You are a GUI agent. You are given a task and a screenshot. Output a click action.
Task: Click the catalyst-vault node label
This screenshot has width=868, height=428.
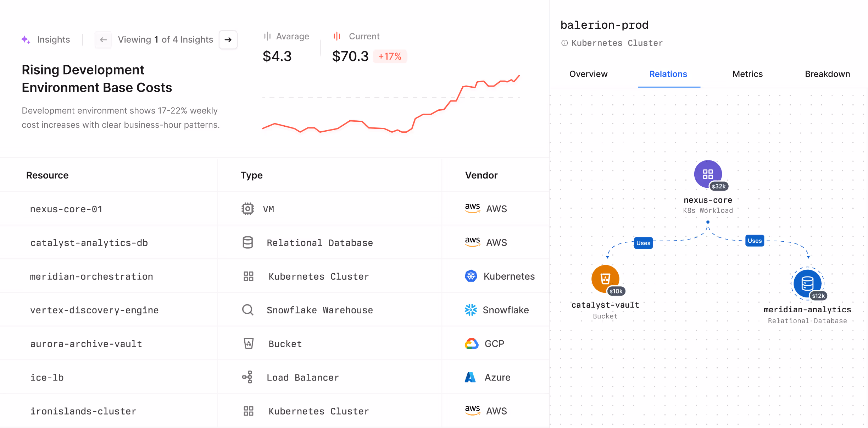click(x=605, y=305)
